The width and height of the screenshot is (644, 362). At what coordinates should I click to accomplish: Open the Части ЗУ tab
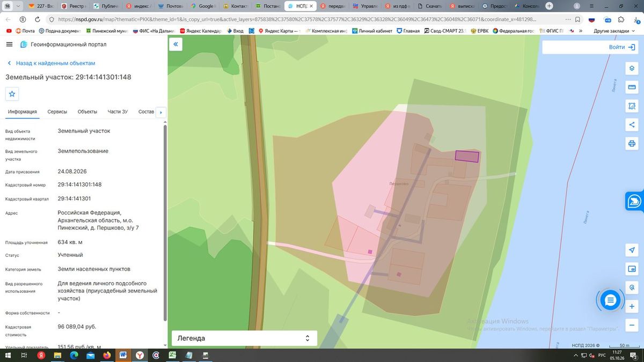click(118, 112)
